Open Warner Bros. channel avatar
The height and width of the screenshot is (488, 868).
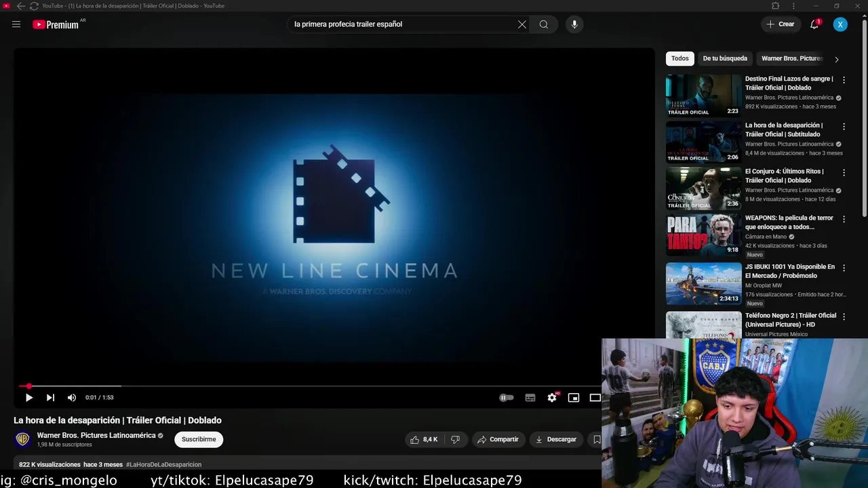[x=22, y=439]
